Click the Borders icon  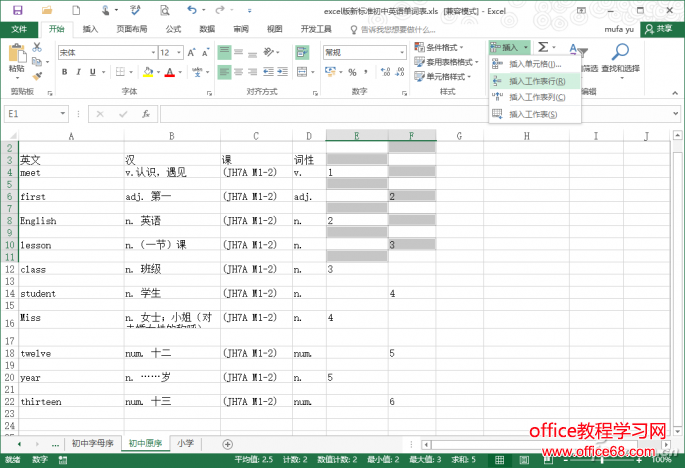120,72
